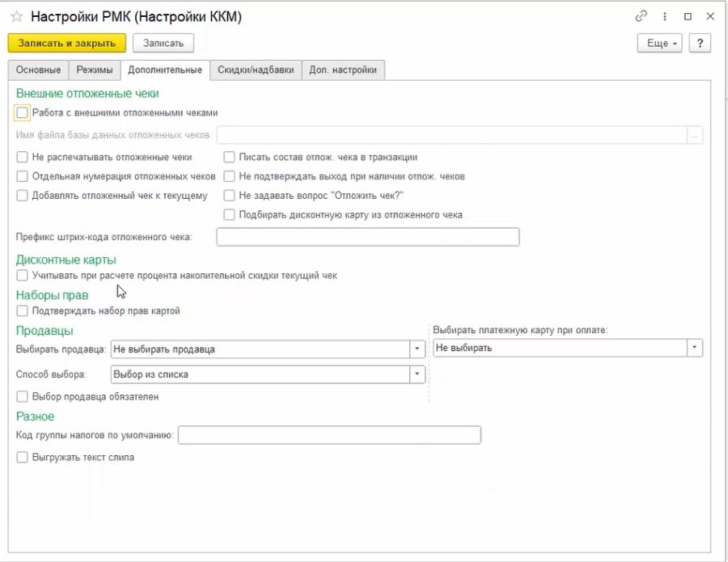Click the Наборы прав section heading
This screenshot has height=562, width=728.
52,295
